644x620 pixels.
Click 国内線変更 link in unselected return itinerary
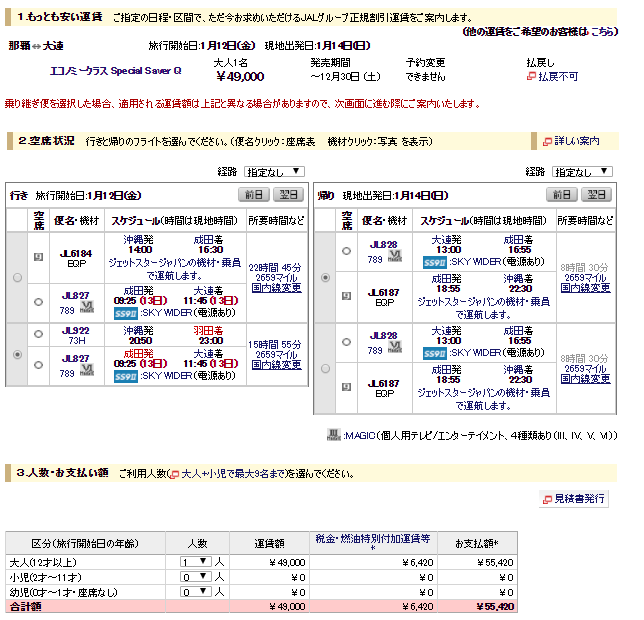(x=586, y=379)
